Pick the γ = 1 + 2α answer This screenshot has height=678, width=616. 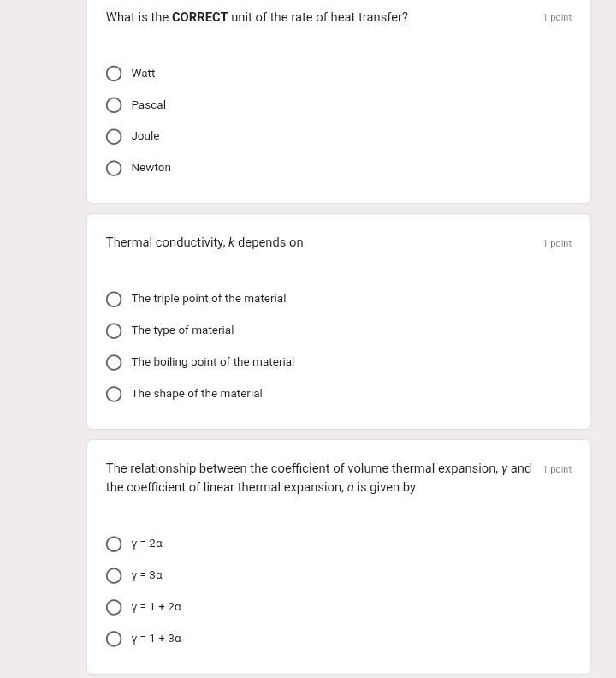114,608
